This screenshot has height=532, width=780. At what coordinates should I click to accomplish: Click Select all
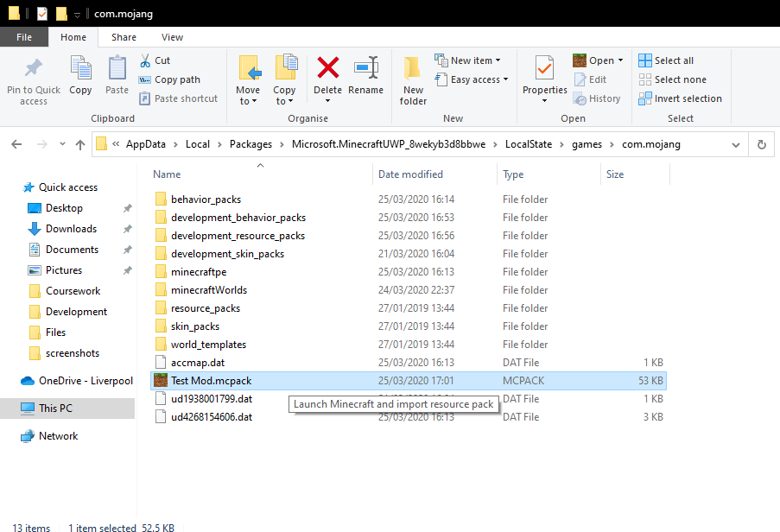click(666, 60)
